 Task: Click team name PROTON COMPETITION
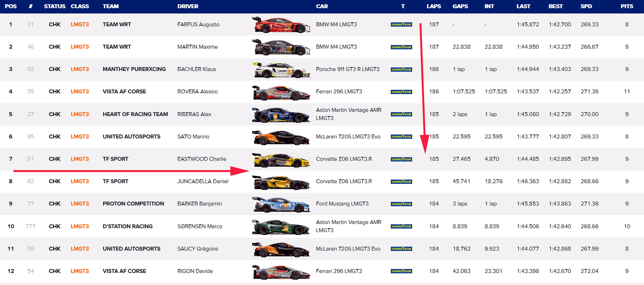point(133,204)
